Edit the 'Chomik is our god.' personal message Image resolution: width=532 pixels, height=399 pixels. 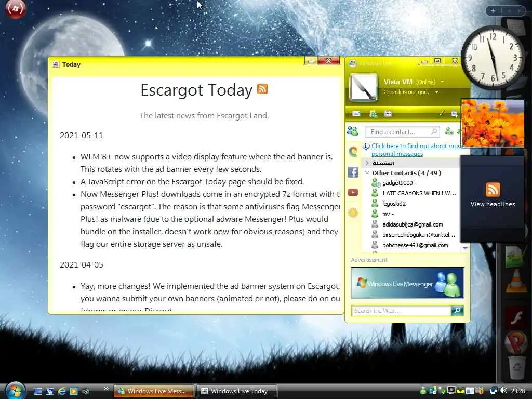point(406,92)
